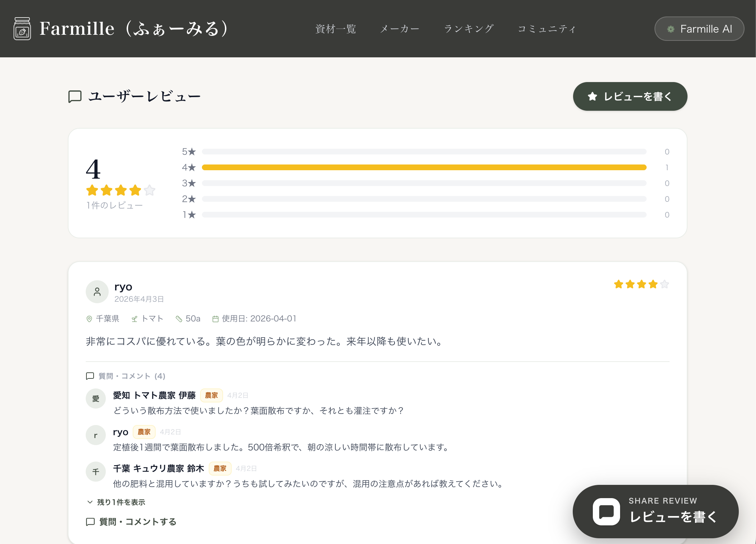Open the コミュニティ nav item
756x544 pixels.
pyautogui.click(x=547, y=29)
